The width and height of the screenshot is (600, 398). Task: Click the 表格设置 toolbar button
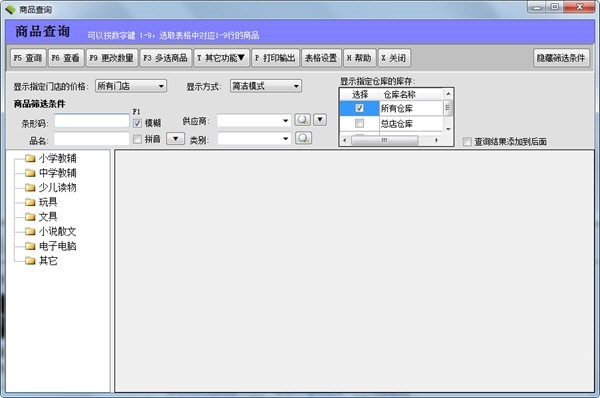click(321, 58)
